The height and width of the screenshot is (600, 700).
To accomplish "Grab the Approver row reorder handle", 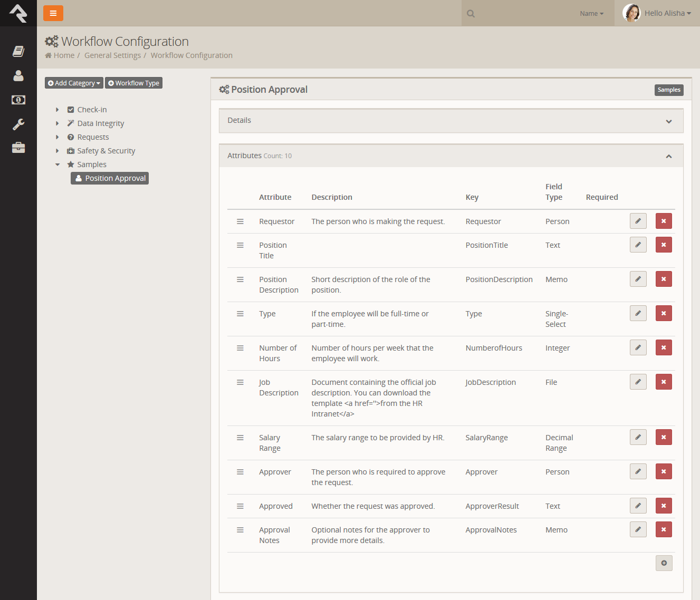I will point(240,472).
